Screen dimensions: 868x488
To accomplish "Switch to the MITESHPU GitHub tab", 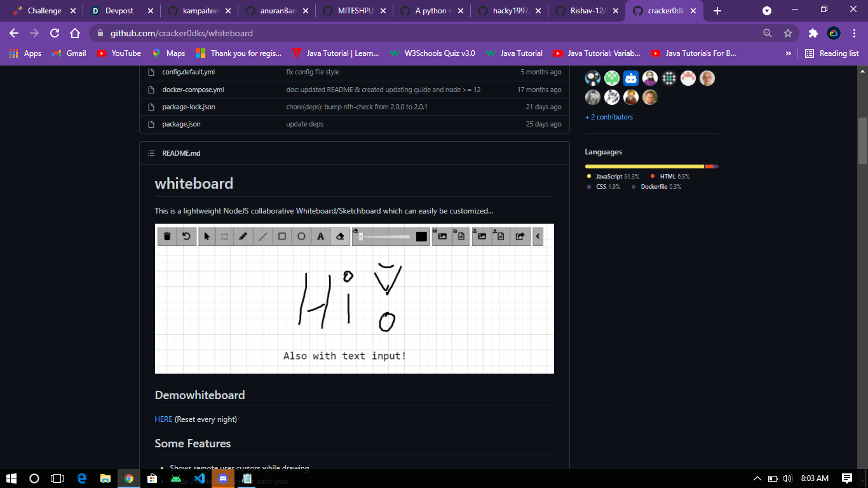I will 355,11.
